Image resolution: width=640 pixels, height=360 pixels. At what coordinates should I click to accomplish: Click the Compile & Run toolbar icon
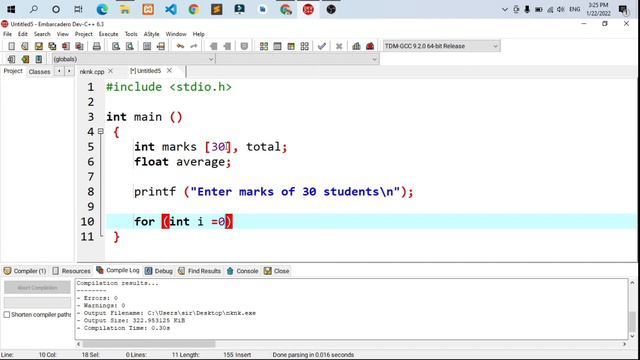pyautogui.click(x=291, y=46)
